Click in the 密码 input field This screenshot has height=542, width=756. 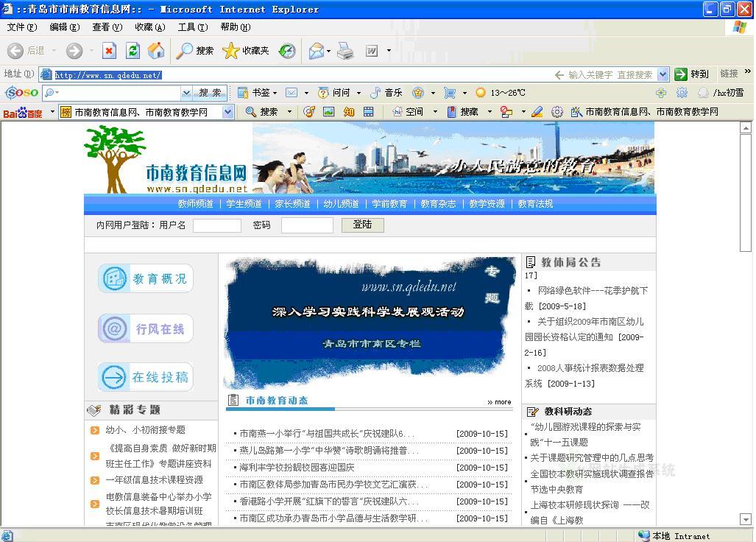pos(307,225)
